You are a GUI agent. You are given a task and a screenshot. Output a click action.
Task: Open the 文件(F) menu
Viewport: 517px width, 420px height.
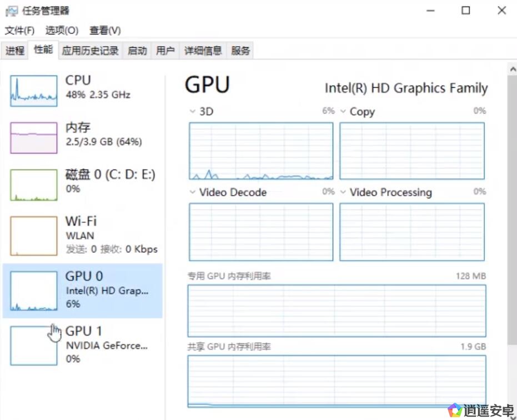[19, 31]
